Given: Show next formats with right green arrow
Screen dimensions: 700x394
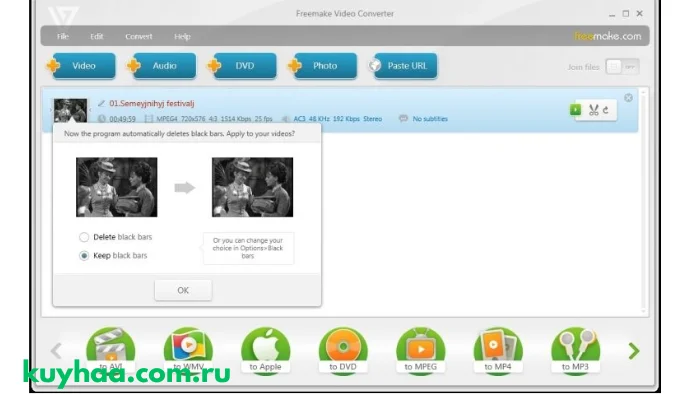Looking at the screenshot, I should (x=633, y=351).
